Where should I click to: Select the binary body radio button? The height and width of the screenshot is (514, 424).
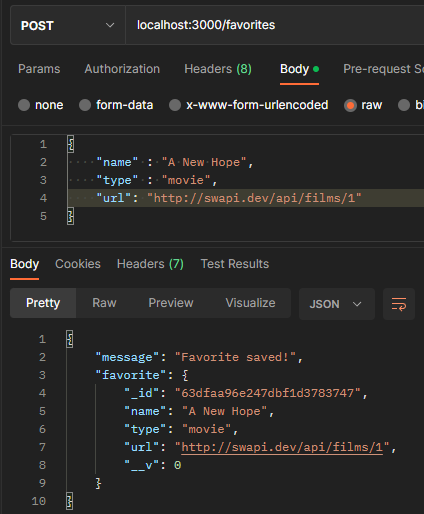coord(404,105)
